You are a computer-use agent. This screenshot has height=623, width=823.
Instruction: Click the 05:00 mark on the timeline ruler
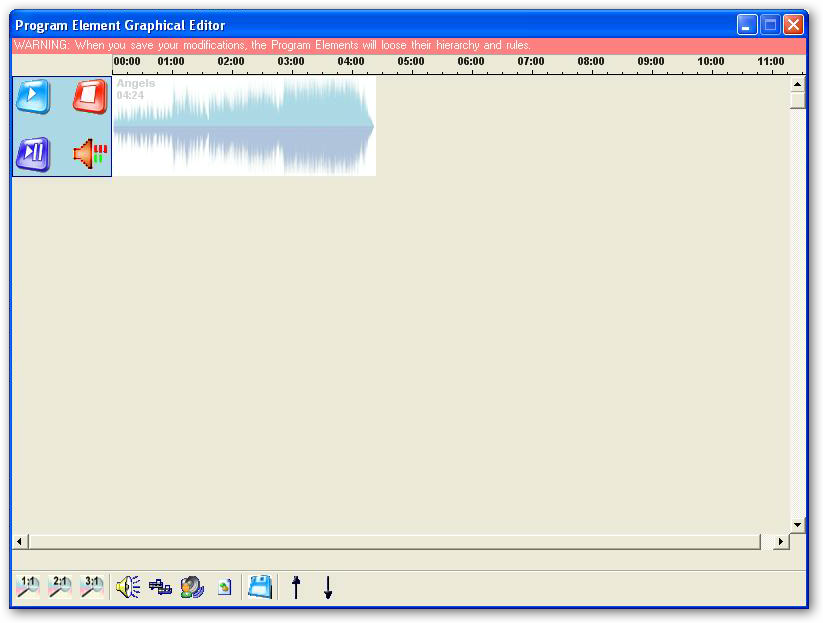(x=411, y=61)
